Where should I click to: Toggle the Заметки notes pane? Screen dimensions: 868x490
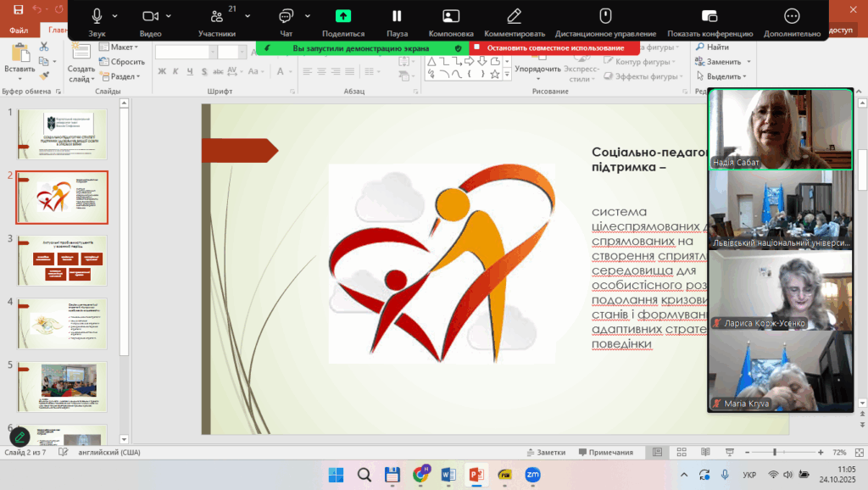545,453
